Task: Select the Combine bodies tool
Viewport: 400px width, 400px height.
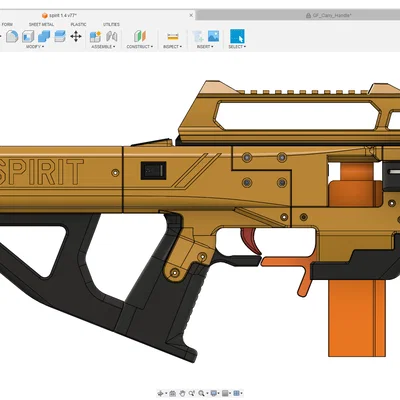Action: (44, 36)
